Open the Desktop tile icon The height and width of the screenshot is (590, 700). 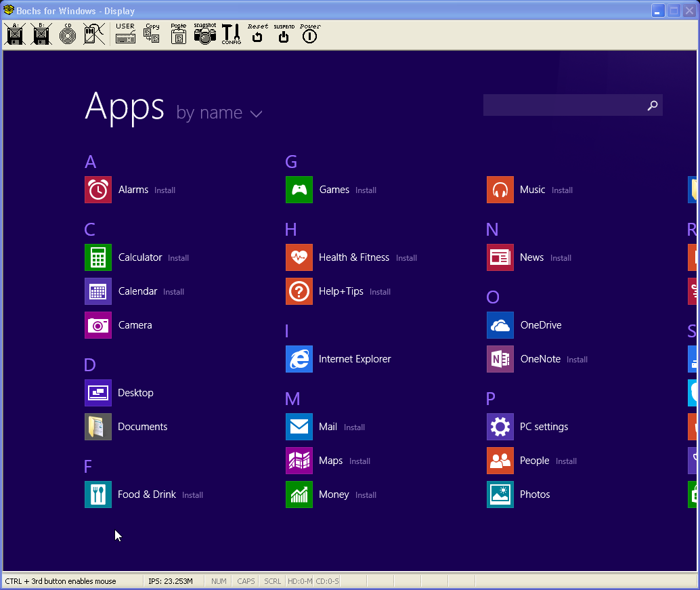coord(98,393)
